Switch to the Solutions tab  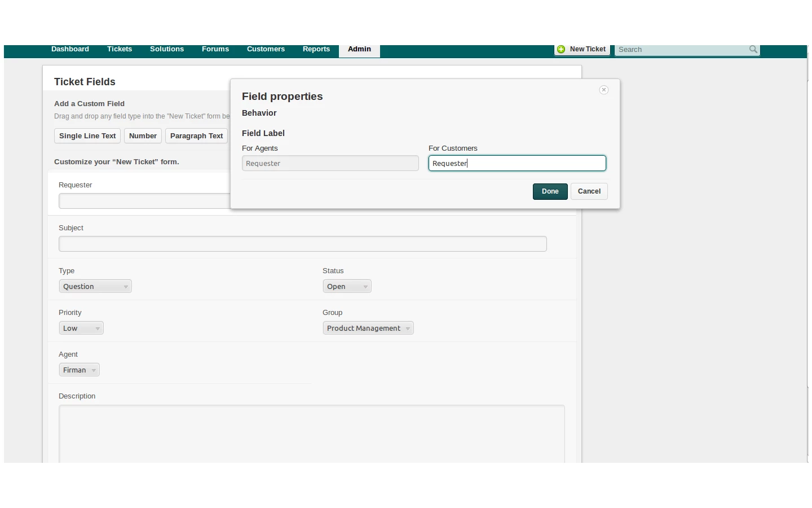pos(167,49)
